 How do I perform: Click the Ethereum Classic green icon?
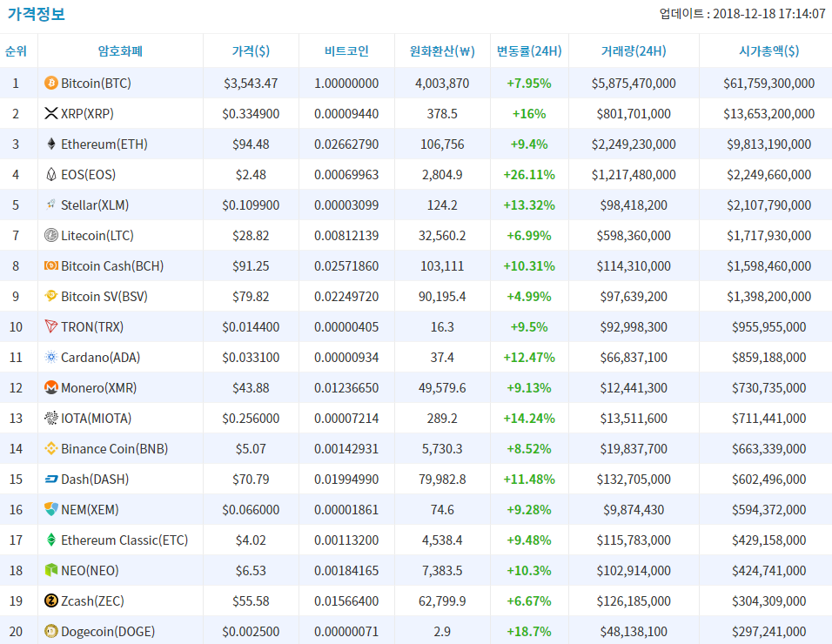pyautogui.click(x=51, y=540)
